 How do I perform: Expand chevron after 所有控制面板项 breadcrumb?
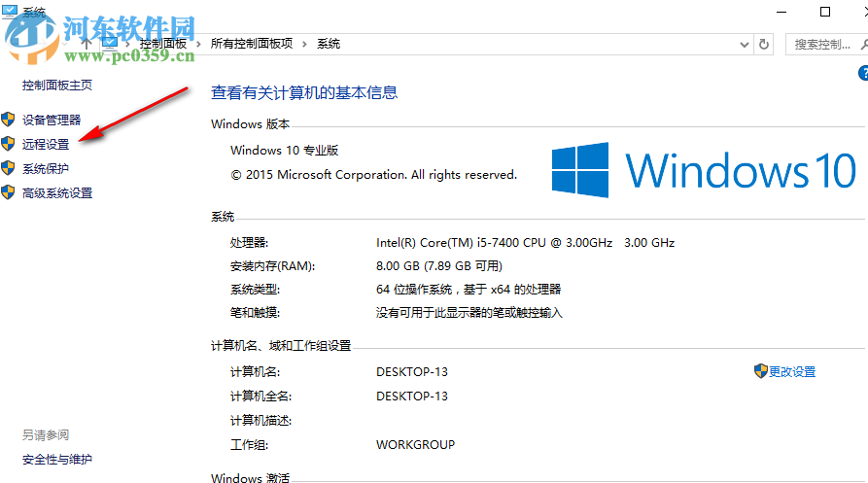tap(304, 45)
